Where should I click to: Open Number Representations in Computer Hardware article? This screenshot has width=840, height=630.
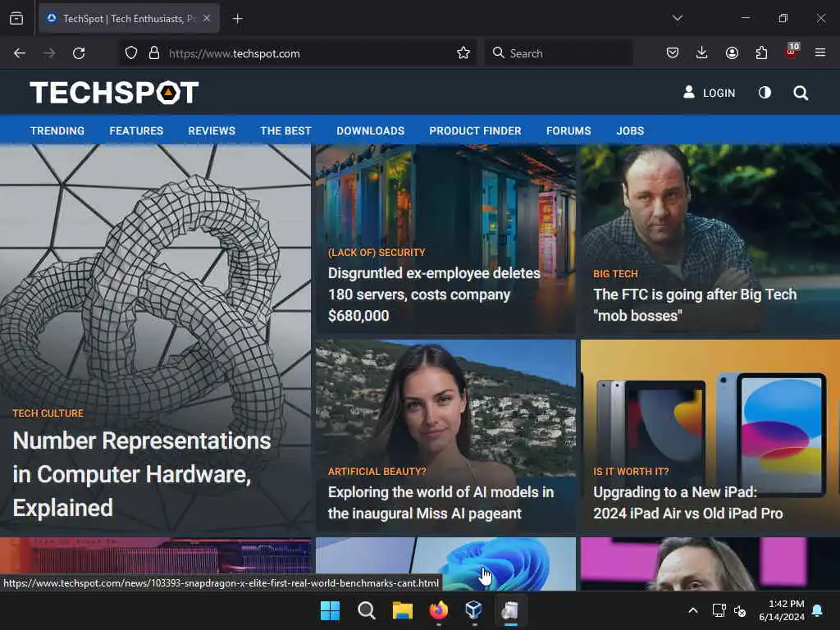point(141,474)
